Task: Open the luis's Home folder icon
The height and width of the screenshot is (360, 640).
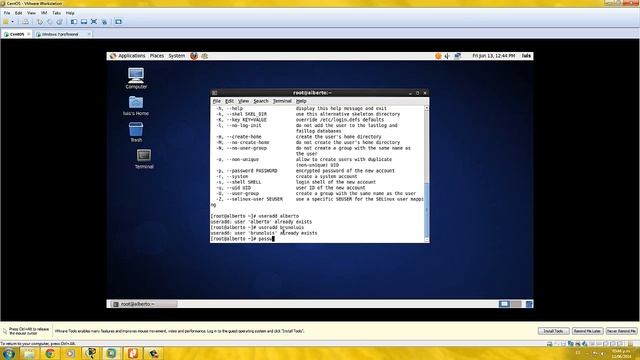Action: pos(136,102)
